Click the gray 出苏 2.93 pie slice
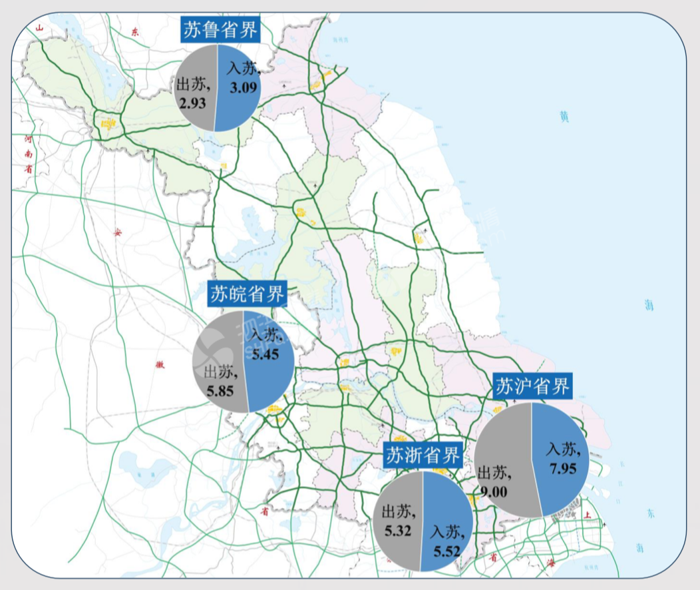This screenshot has height=590, width=700. 194,87
